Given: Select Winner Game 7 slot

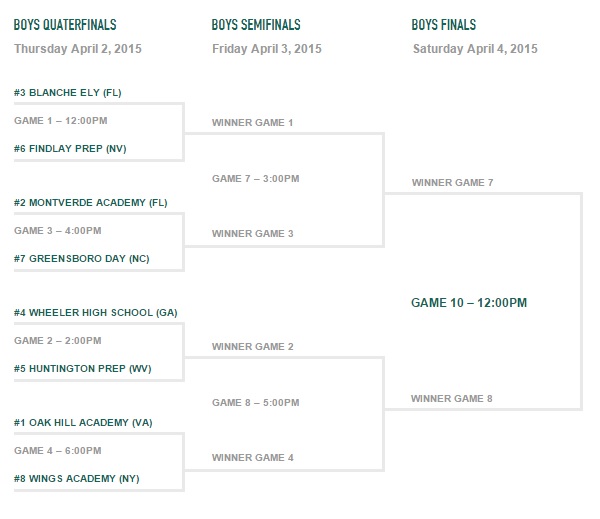Looking at the screenshot, I should [452, 183].
